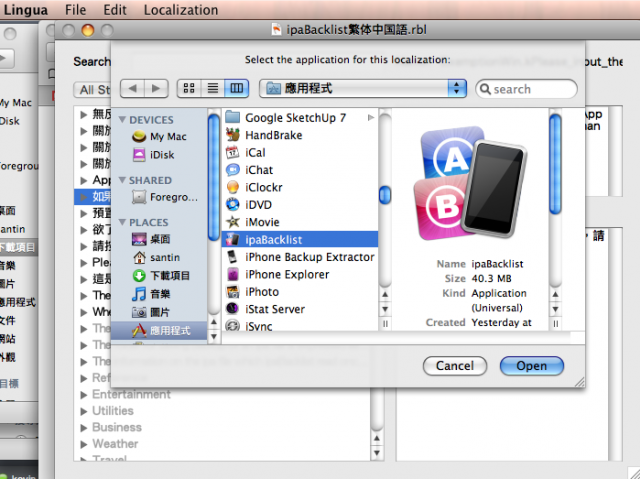Open the 桌面 desktop place
640x479 pixels.
click(151, 239)
